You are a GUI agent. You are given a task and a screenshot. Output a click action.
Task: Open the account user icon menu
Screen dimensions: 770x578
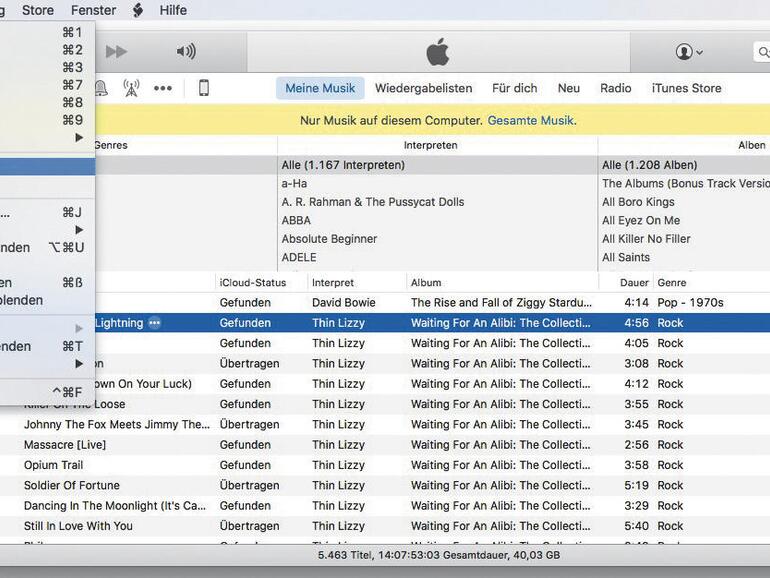click(x=689, y=52)
